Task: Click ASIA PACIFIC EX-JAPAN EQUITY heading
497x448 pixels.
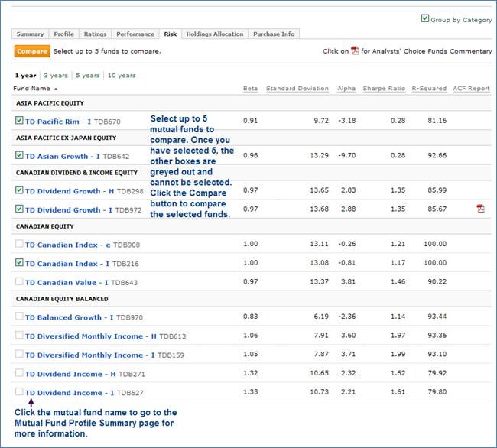Action: pyautogui.click(x=67, y=138)
